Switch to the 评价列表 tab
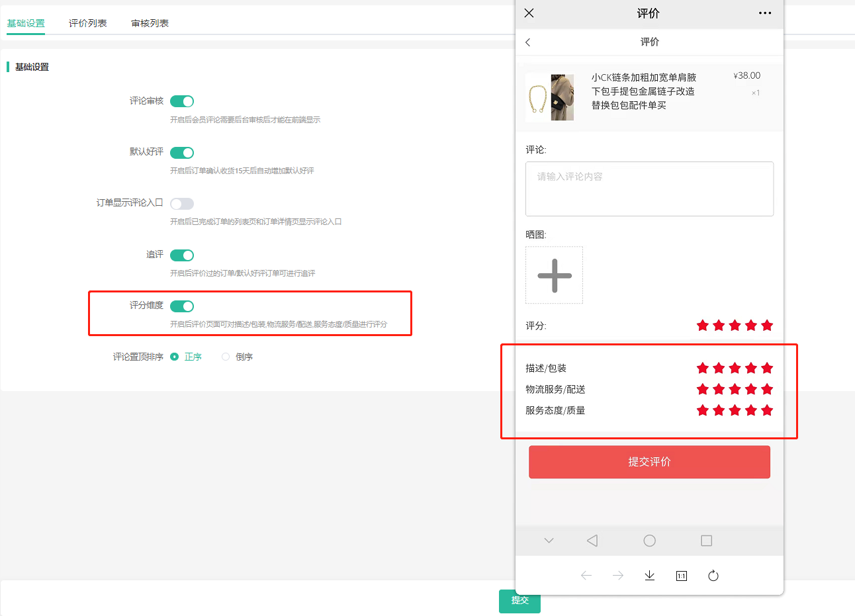 87,23
